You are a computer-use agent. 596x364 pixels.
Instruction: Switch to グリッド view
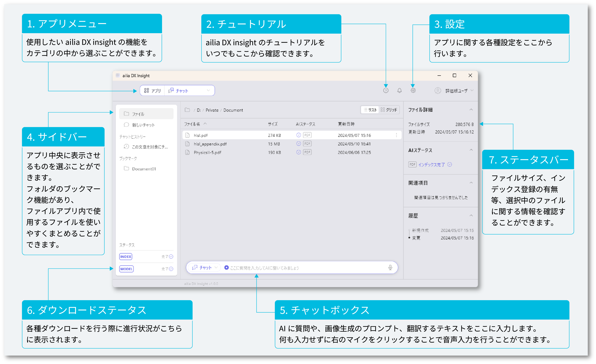(x=389, y=110)
